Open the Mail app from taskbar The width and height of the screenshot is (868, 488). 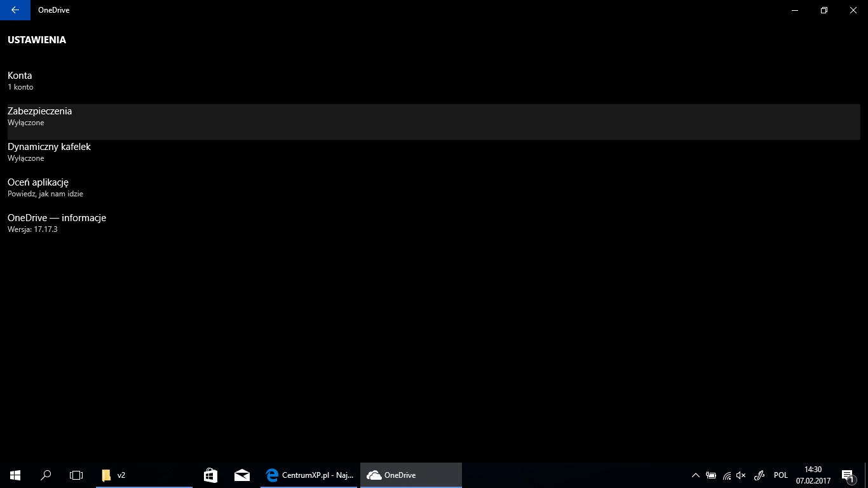(241, 475)
